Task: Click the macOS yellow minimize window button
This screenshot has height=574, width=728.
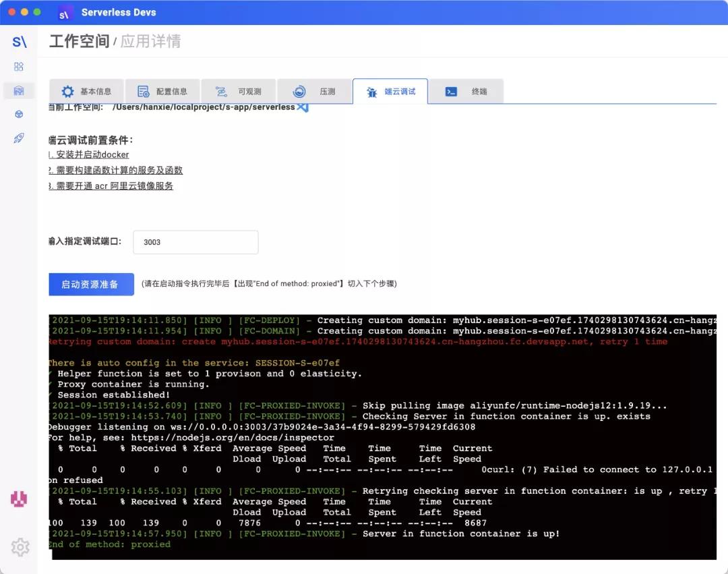Action: coord(25,12)
